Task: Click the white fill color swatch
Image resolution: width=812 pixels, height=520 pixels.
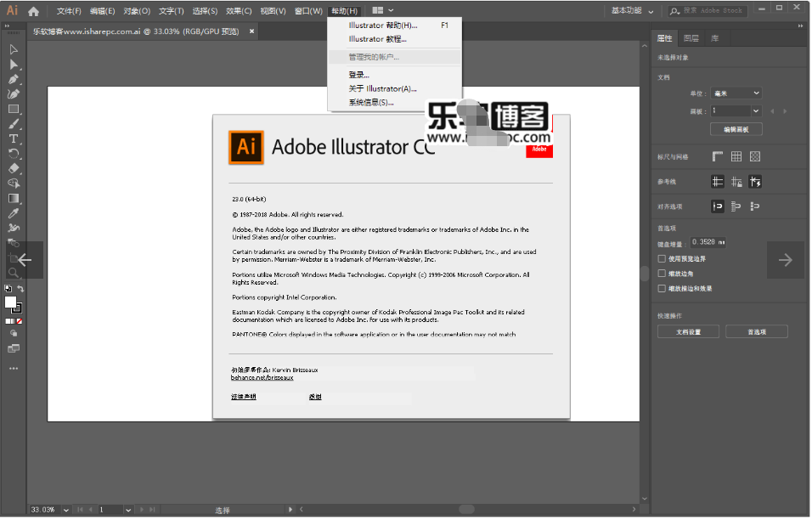Action: point(10,303)
